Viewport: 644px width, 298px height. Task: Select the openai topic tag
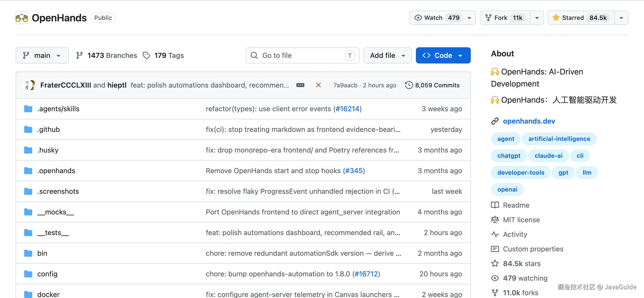click(507, 190)
